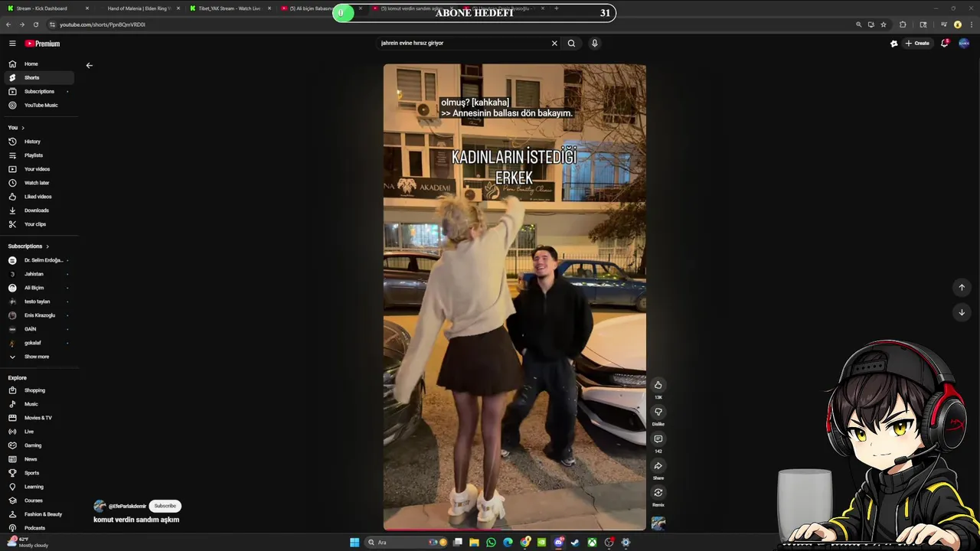Viewport: 980px width, 551px height.
Task: Open the Windows Start menu
Action: click(x=354, y=543)
